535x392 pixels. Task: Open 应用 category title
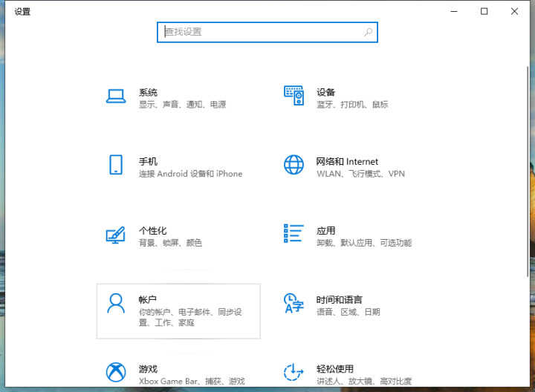point(325,231)
